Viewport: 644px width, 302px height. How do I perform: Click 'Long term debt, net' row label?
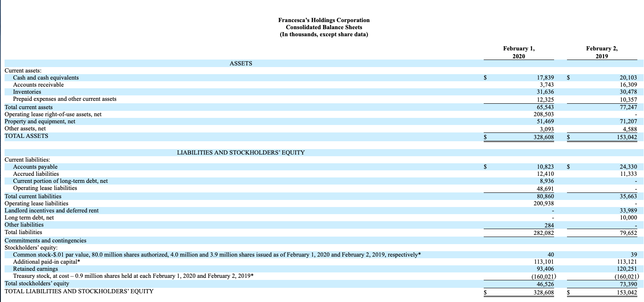pyautogui.click(x=29, y=217)
